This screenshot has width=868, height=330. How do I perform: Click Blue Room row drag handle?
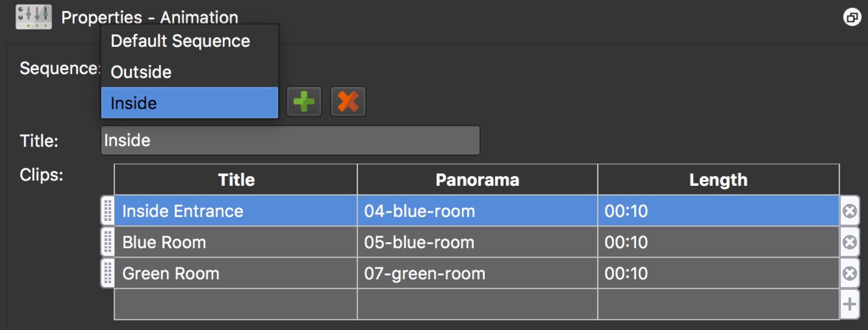pyautogui.click(x=108, y=242)
